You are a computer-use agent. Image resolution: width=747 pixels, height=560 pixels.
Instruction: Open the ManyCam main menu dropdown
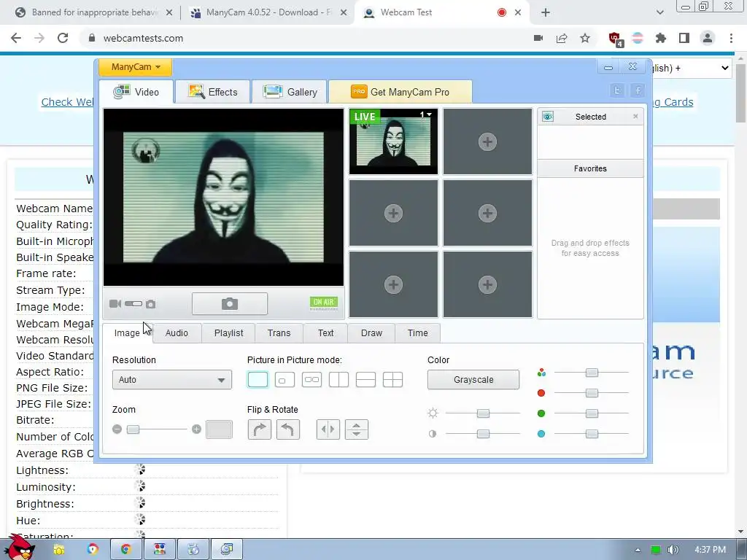(135, 67)
